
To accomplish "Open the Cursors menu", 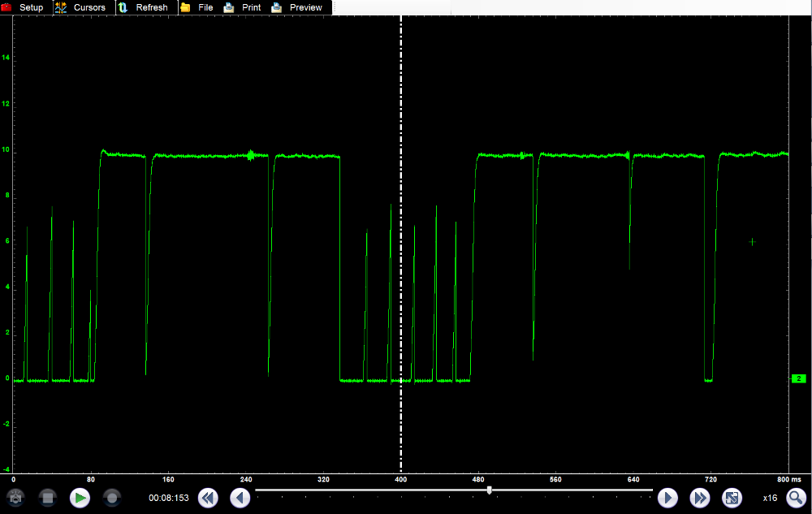I will [x=89, y=7].
